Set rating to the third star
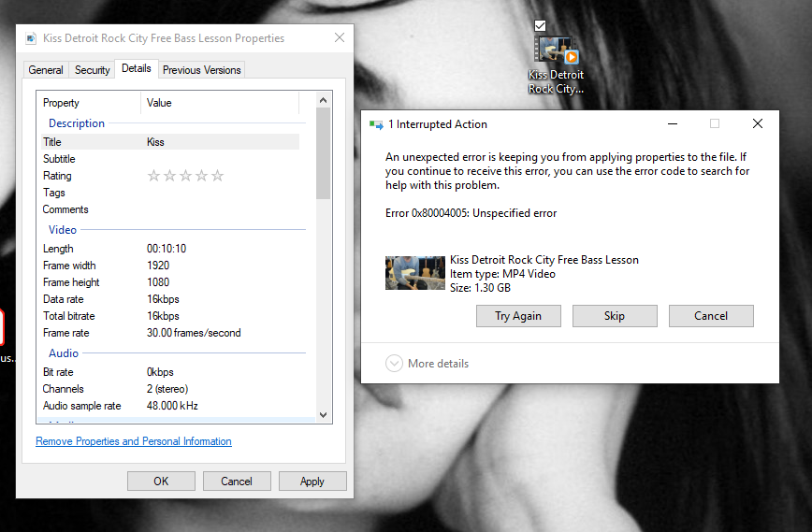The width and height of the screenshot is (812, 532). pyautogui.click(x=186, y=176)
